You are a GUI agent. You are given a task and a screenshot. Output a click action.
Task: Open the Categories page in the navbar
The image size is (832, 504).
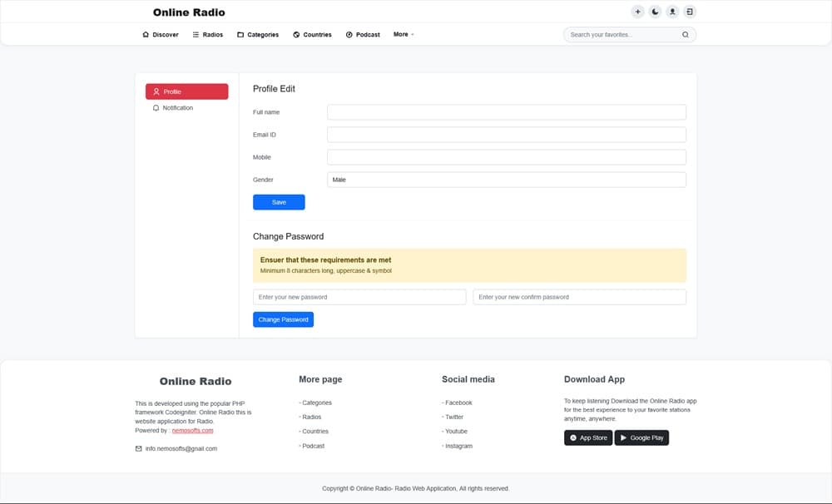pos(258,35)
